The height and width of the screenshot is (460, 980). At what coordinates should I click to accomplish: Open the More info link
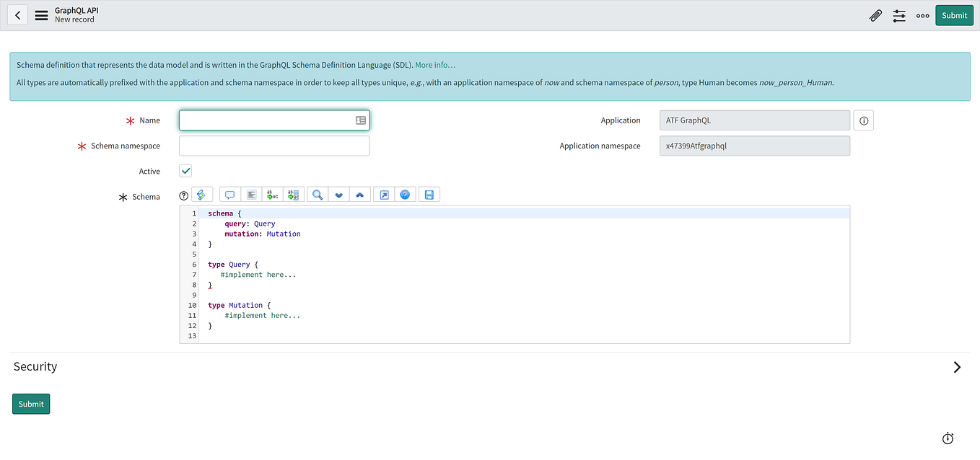(434, 64)
